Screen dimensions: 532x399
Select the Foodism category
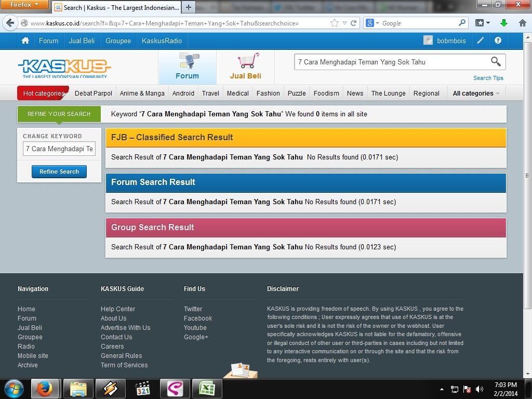326,94
